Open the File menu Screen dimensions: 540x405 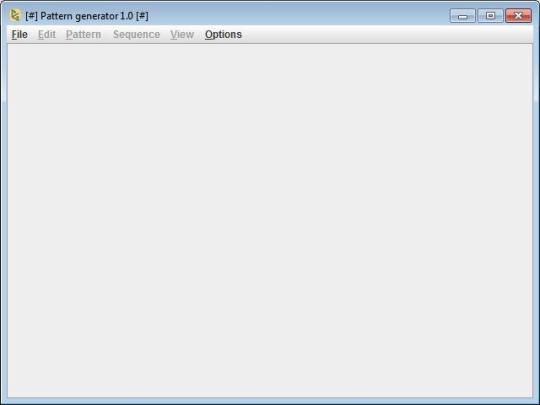[x=19, y=34]
